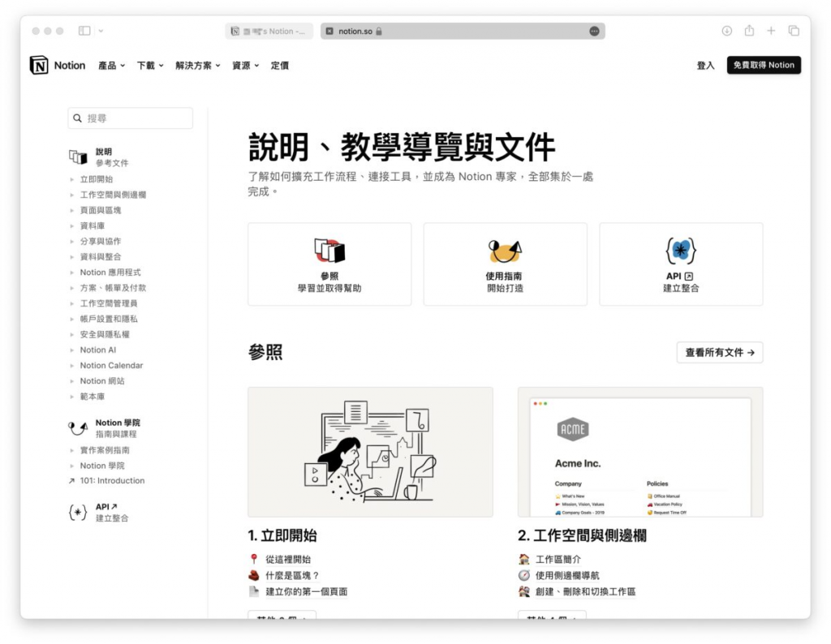Open the Acme Inc. workspace thumbnail
This screenshot has height=644, width=831.
pos(640,452)
